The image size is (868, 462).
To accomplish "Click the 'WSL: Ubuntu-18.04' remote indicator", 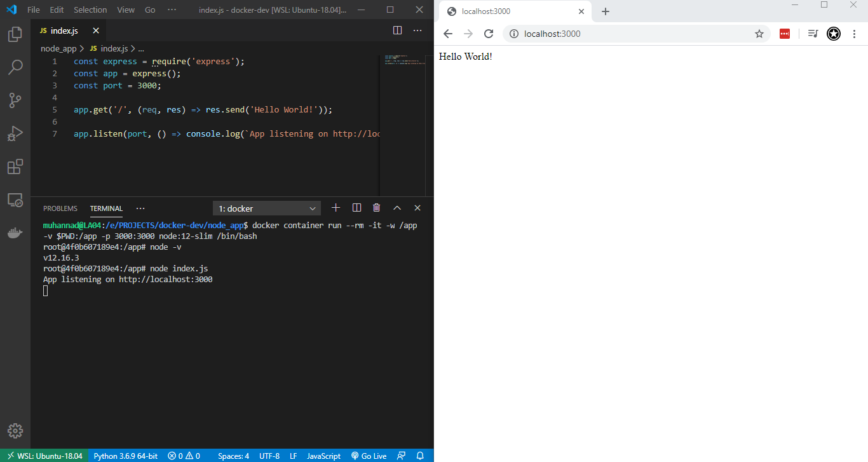I will click(44, 456).
